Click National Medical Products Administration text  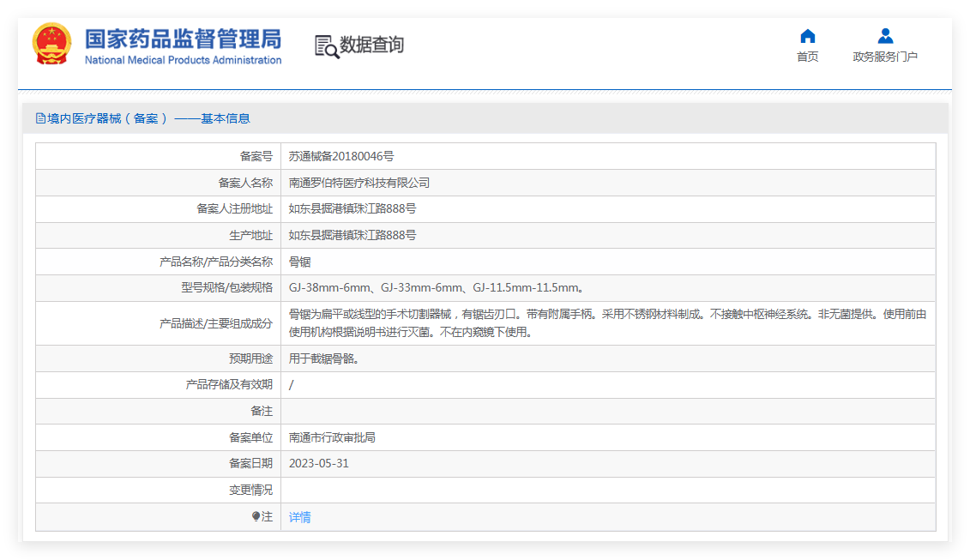point(184,60)
